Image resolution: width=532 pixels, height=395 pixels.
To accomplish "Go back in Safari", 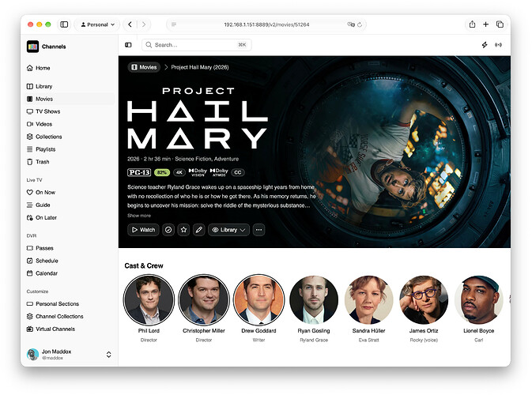I will pos(130,24).
